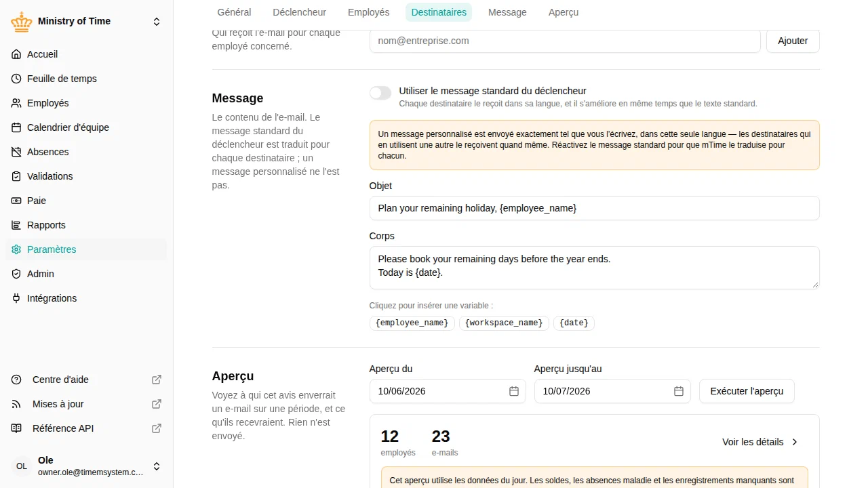Viewport: 868px width, 488px height.
Task: Open calendar picker for Aperçu du date
Action: click(514, 391)
